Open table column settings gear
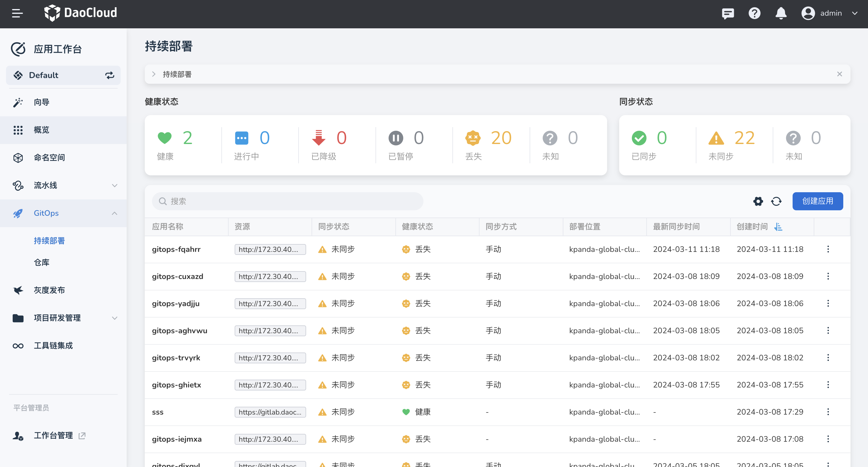The width and height of the screenshot is (868, 467). tap(758, 201)
